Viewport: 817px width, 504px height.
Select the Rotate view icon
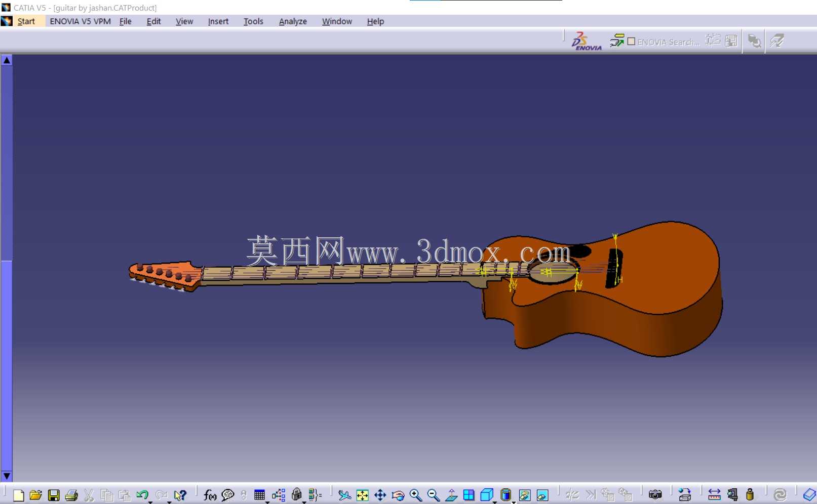pos(398,495)
